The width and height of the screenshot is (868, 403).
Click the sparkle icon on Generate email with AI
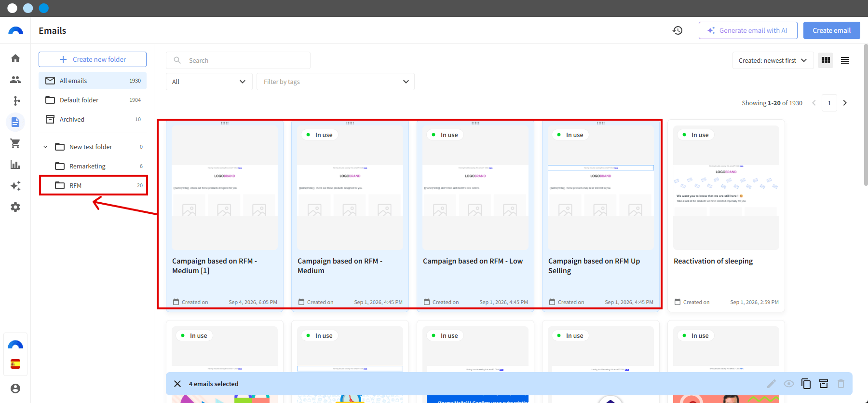point(711,30)
